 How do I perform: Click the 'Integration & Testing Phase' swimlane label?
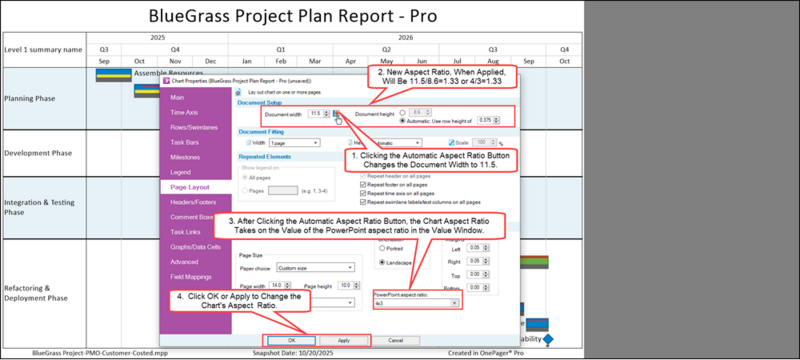[39, 207]
